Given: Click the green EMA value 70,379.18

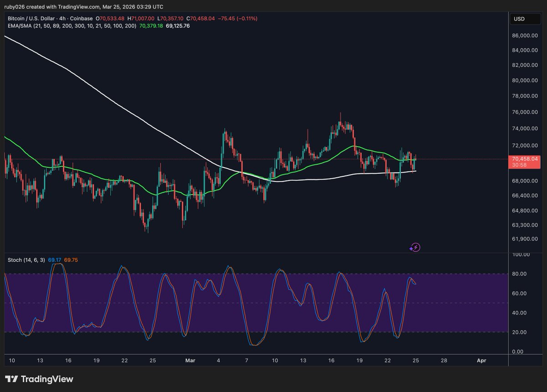Looking at the screenshot, I should 150,26.
